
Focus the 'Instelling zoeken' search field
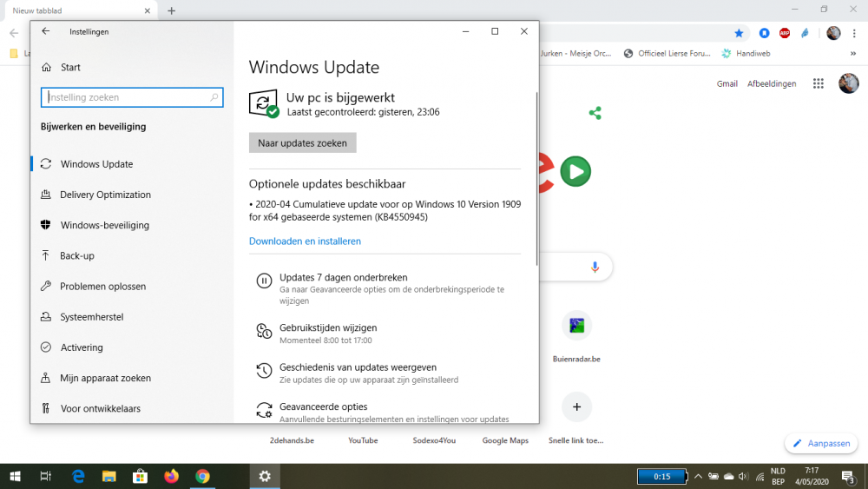[132, 97]
